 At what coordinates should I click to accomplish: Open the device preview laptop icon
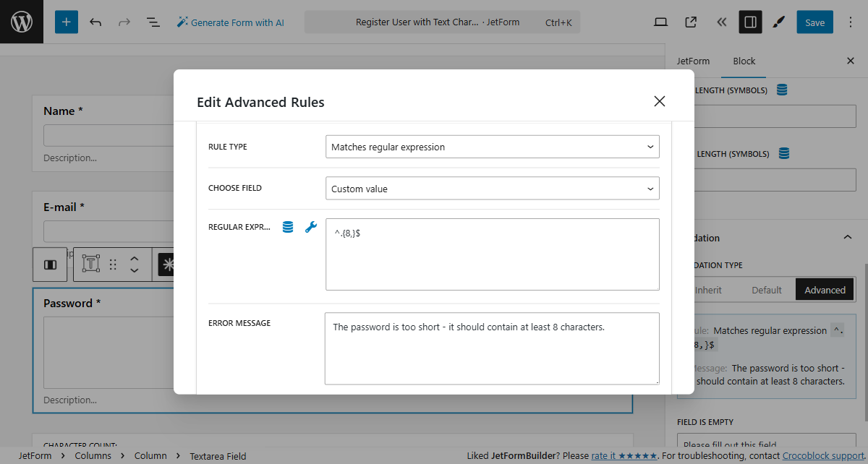(x=660, y=22)
